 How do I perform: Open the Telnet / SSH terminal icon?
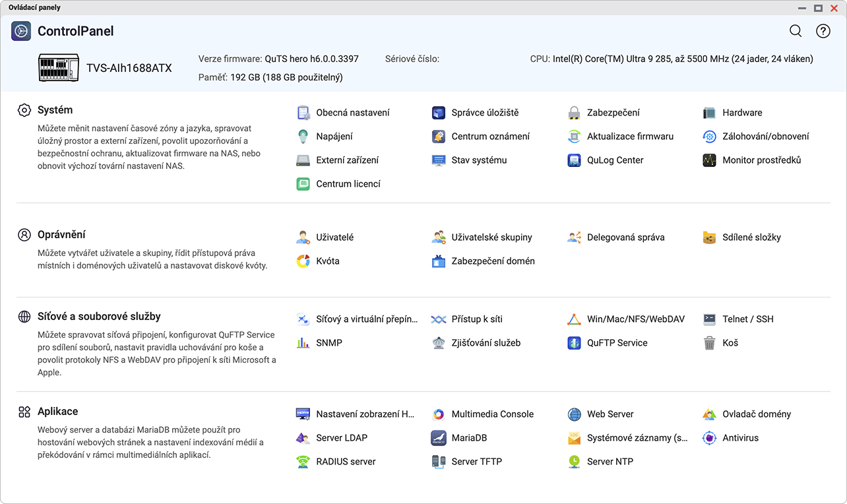tap(709, 319)
